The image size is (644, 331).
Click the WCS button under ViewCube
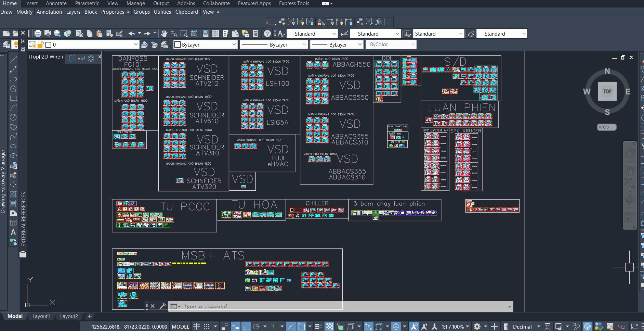pyautogui.click(x=607, y=127)
